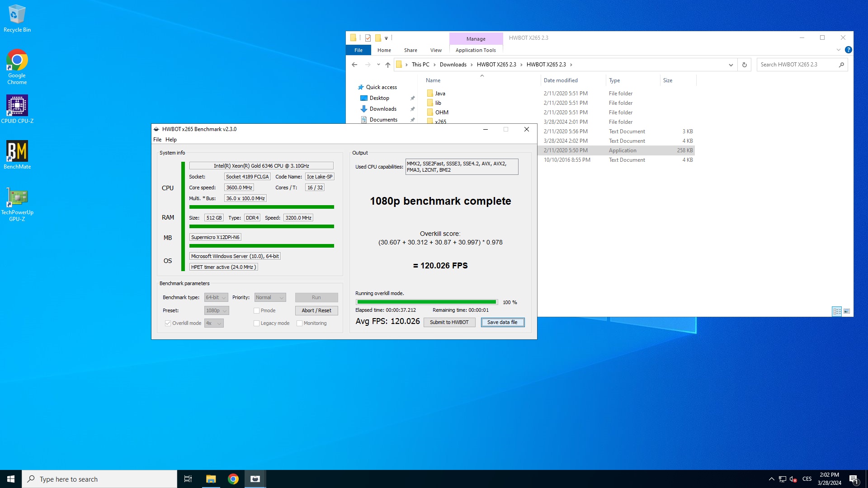Image resolution: width=868 pixels, height=488 pixels.
Task: Click the Windows Start button
Action: 11,479
